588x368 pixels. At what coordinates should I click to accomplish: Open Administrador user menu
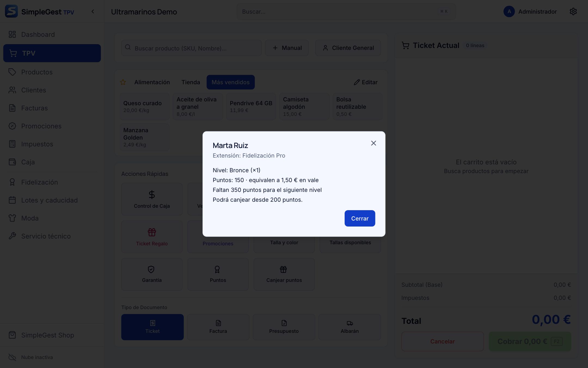(x=530, y=11)
